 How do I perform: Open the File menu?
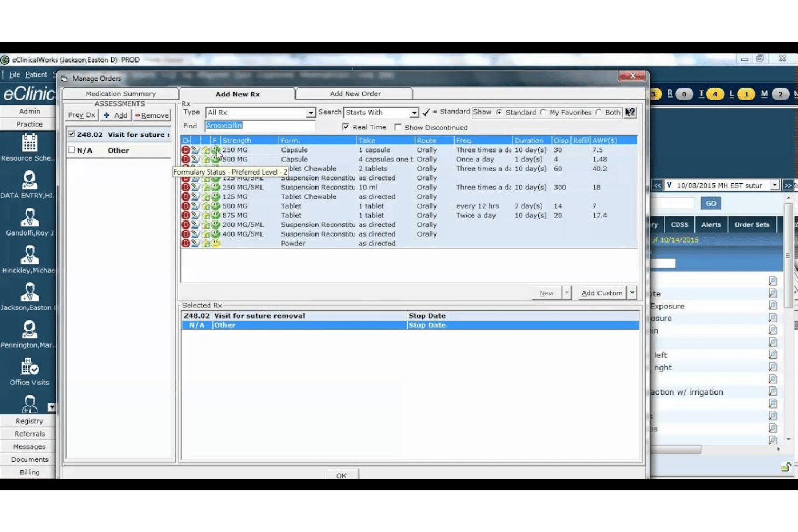pos(15,74)
